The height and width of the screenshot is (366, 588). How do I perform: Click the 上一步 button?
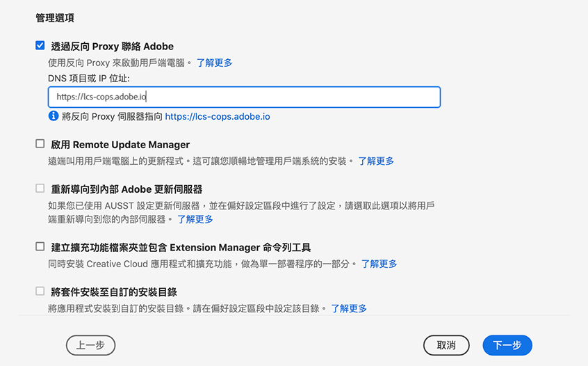(90, 345)
